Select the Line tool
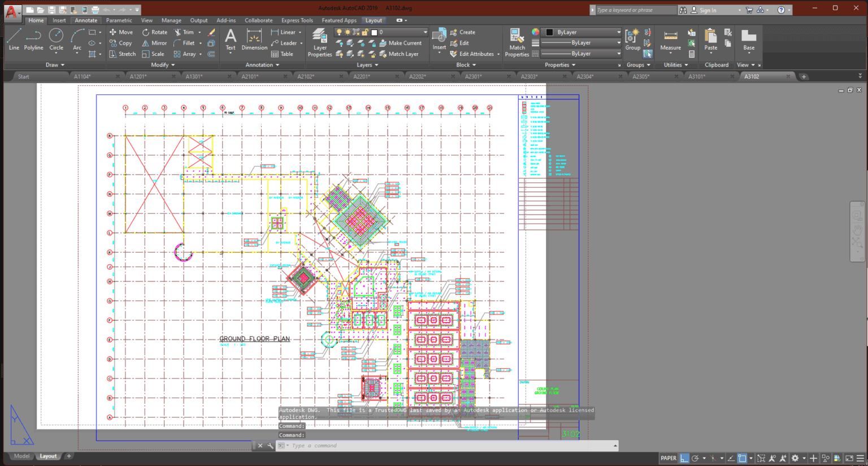The width and height of the screenshot is (868, 466). pyautogui.click(x=14, y=40)
